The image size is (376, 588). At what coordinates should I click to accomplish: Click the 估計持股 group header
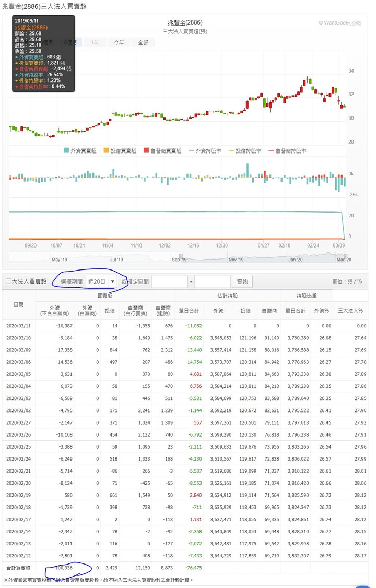tap(228, 296)
